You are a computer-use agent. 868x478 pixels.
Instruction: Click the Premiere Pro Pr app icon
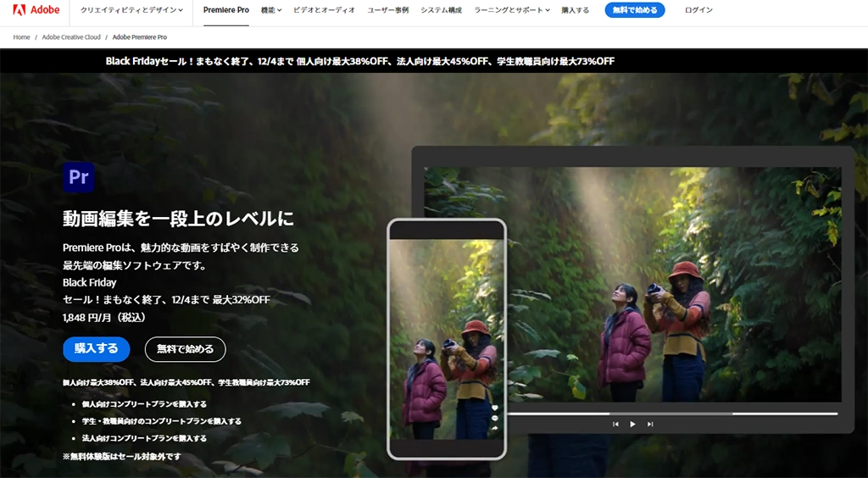click(79, 177)
